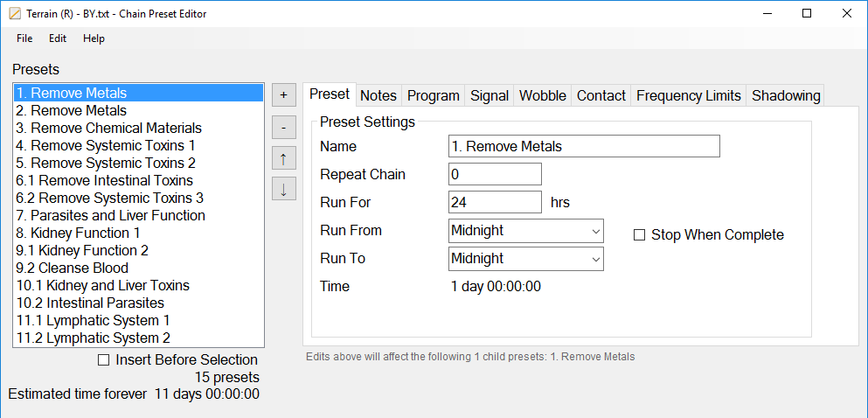Expand the Run To dropdown
This screenshot has width=868, height=418.
tap(525, 259)
